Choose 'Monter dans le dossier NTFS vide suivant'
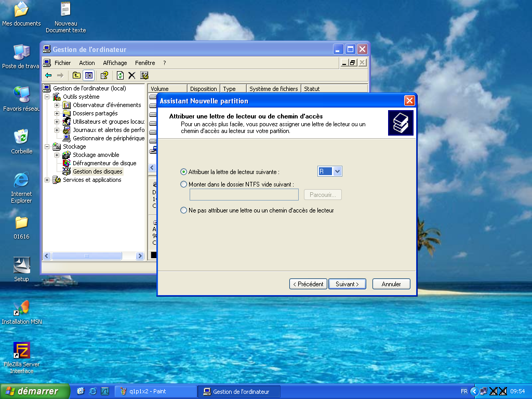 pos(184,184)
